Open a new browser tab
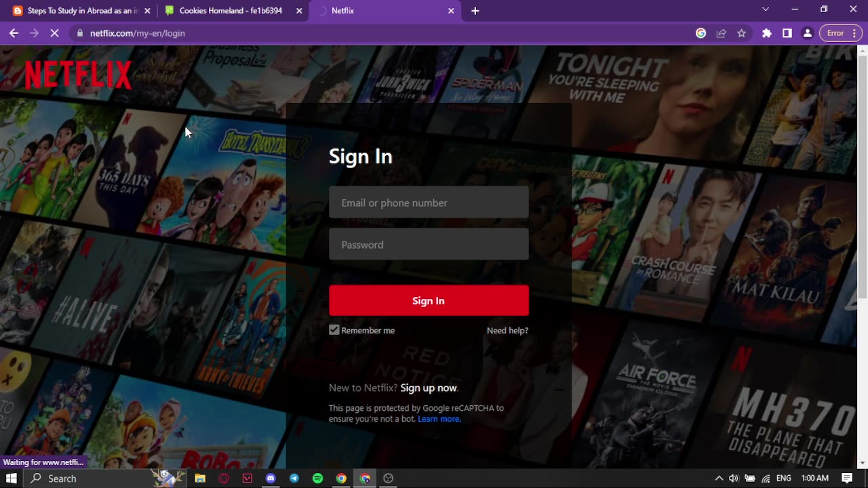This screenshot has width=868, height=488. point(475,11)
